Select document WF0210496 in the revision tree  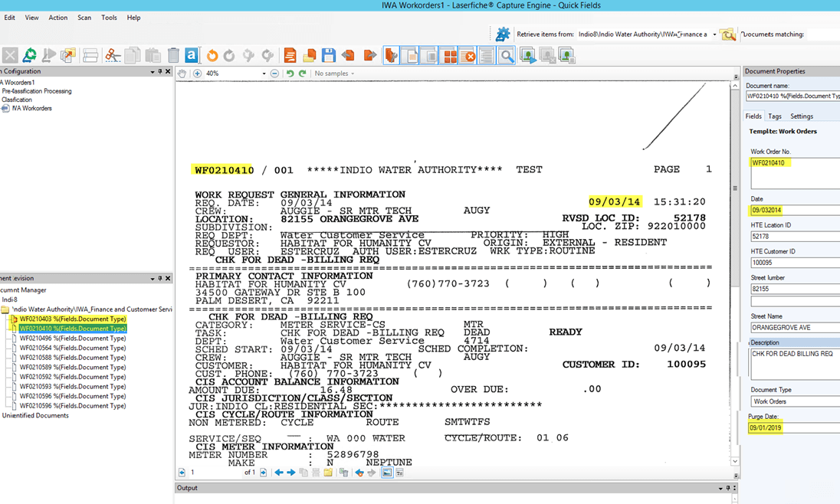[73, 338]
